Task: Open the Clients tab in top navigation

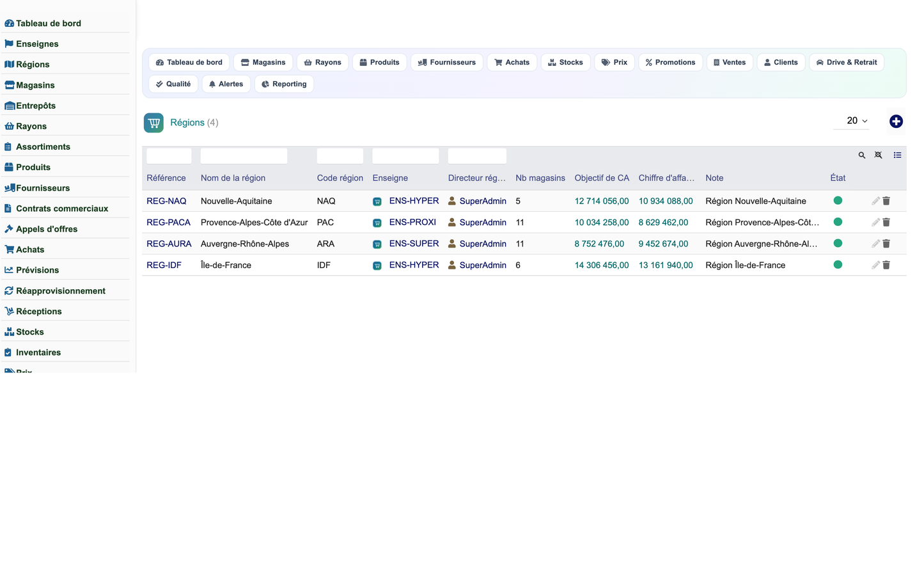Action: [781, 63]
